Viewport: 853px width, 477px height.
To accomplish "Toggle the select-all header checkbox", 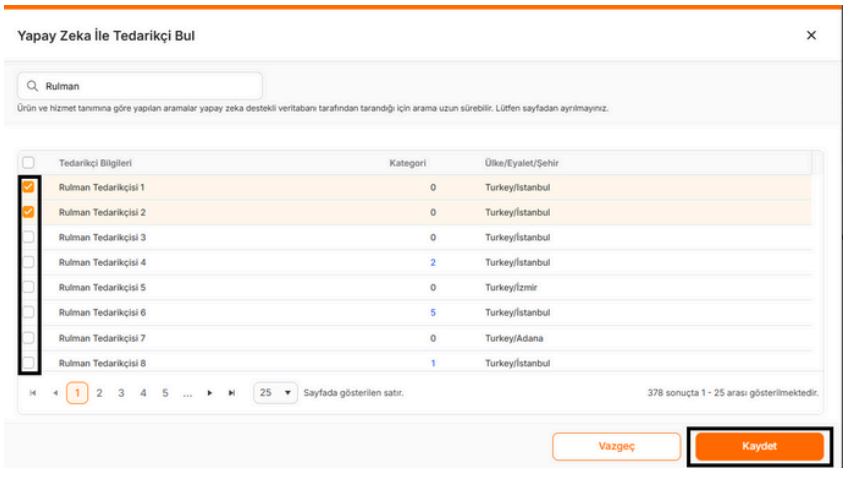I will click(x=28, y=162).
